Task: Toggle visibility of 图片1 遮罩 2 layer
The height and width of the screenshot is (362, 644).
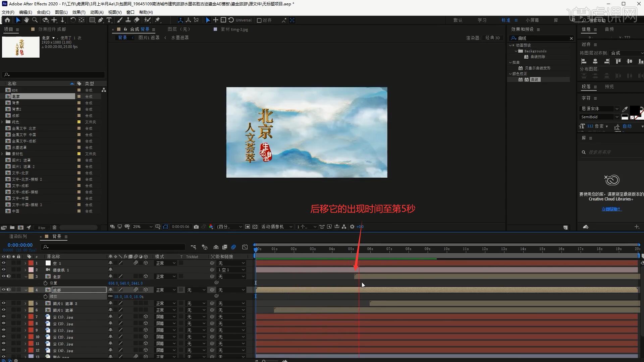Action: (4, 303)
